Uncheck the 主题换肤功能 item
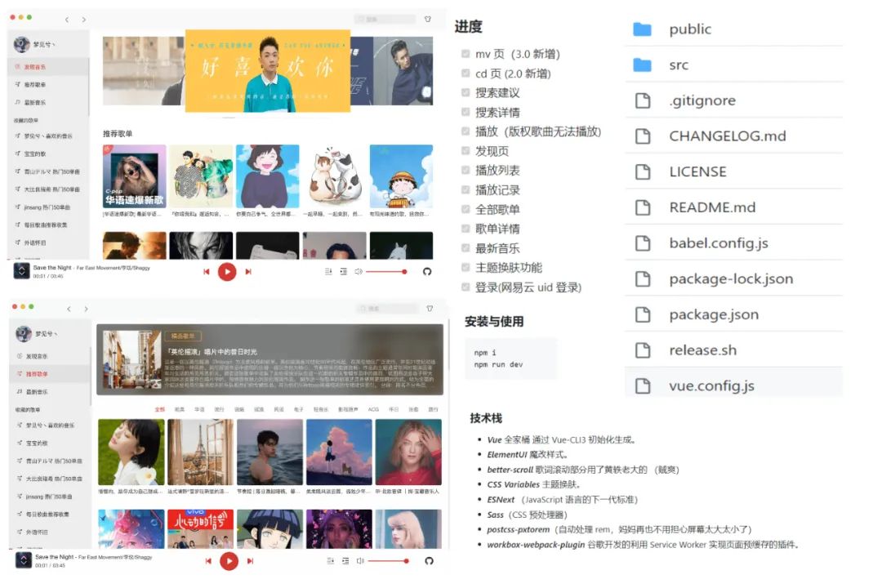Image resolution: width=882 pixels, height=588 pixels. pos(465,267)
